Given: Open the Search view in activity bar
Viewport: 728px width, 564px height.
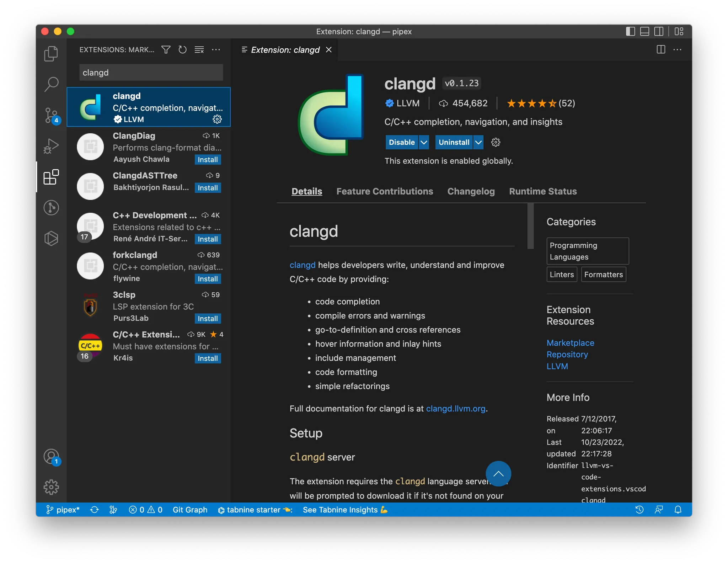Looking at the screenshot, I should pyautogui.click(x=51, y=85).
